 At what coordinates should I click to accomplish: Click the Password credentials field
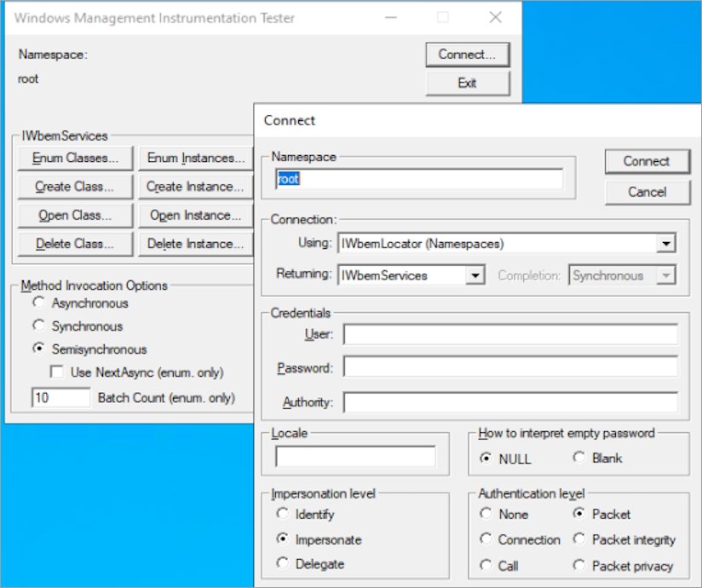(510, 367)
